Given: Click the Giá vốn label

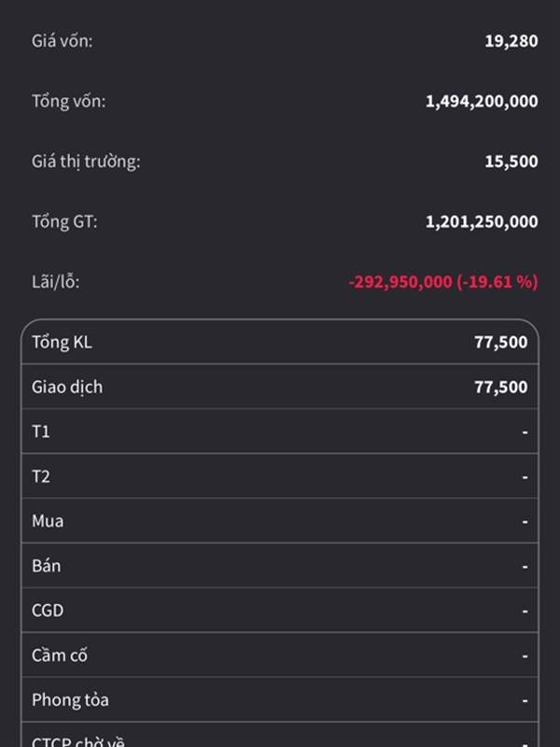Looking at the screenshot, I should [x=62, y=41].
